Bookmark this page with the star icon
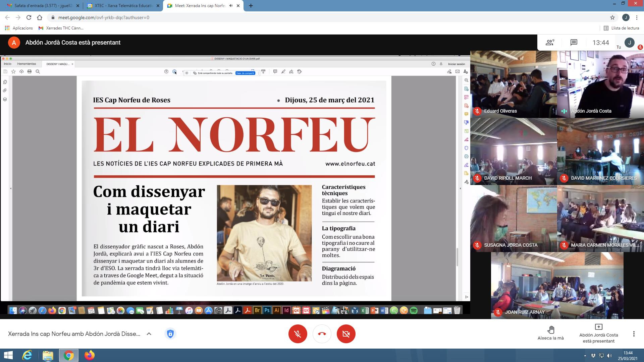The image size is (644, 362). point(612,17)
